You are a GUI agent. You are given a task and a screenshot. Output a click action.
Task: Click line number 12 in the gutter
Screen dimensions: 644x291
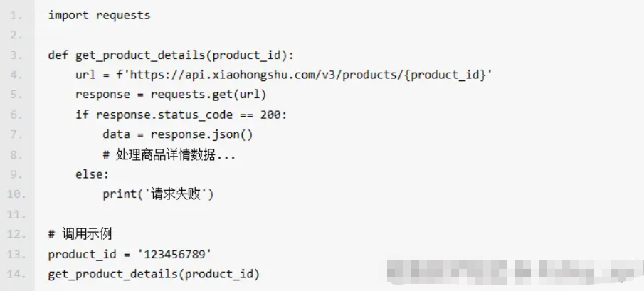[x=16, y=234]
